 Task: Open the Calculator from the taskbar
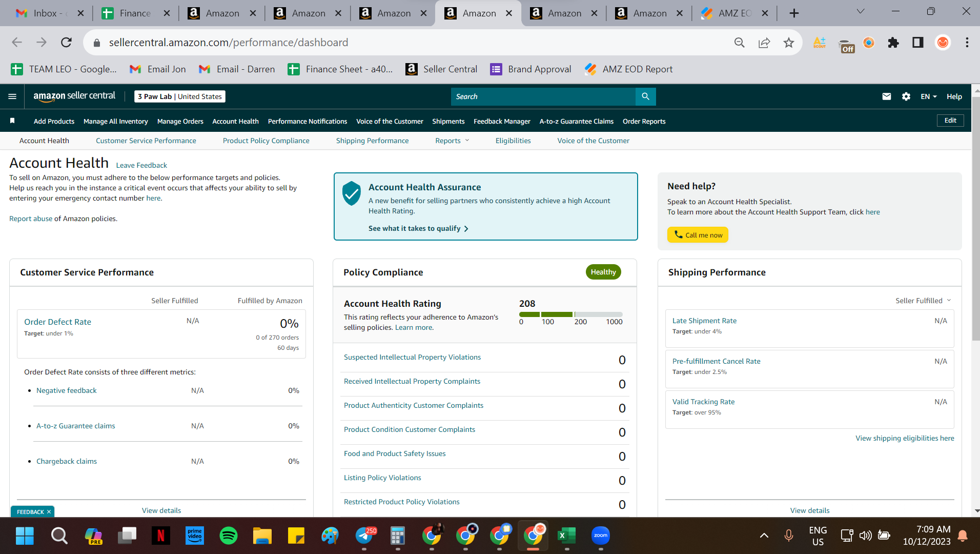coord(398,536)
